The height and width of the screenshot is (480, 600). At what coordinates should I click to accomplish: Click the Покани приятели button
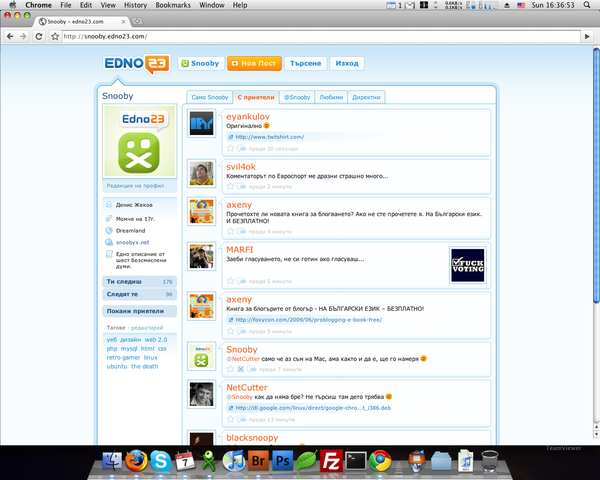tap(140, 311)
